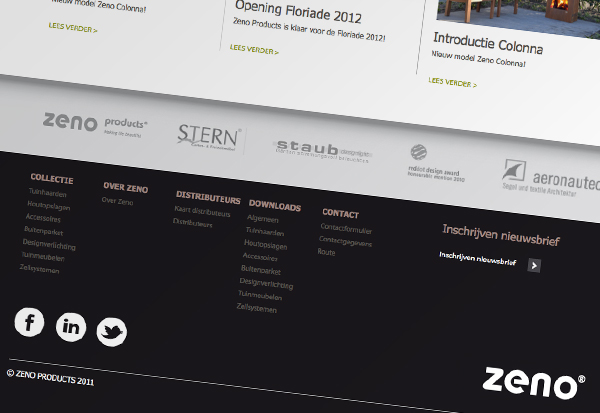
Task: Open the CONTACT footer heading
Action: [x=341, y=214]
